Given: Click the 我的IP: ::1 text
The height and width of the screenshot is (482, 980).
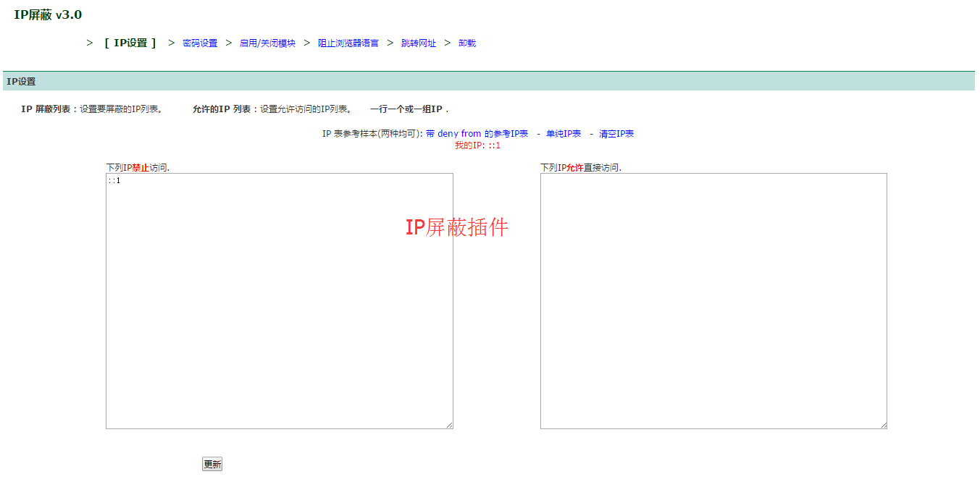Looking at the screenshot, I should [x=479, y=145].
